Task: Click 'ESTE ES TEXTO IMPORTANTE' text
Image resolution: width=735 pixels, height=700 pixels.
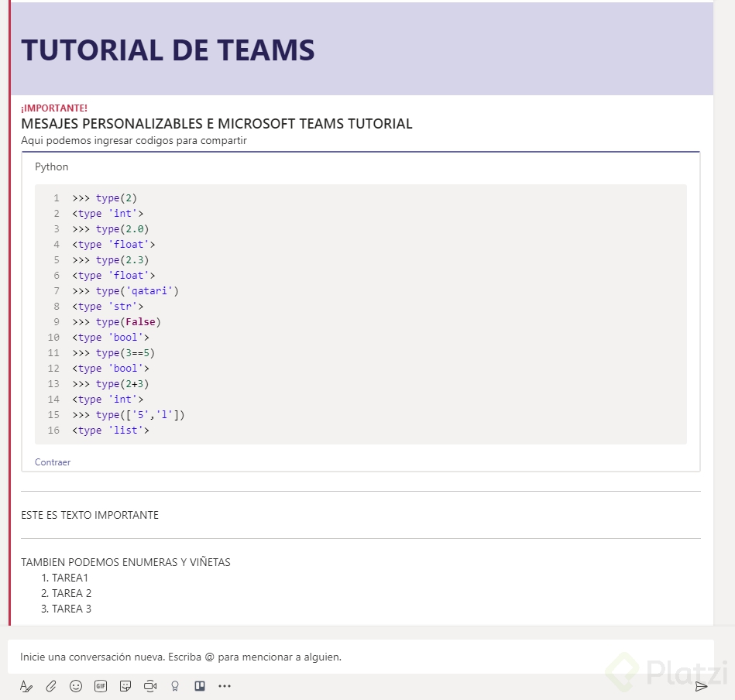Action: pos(90,515)
